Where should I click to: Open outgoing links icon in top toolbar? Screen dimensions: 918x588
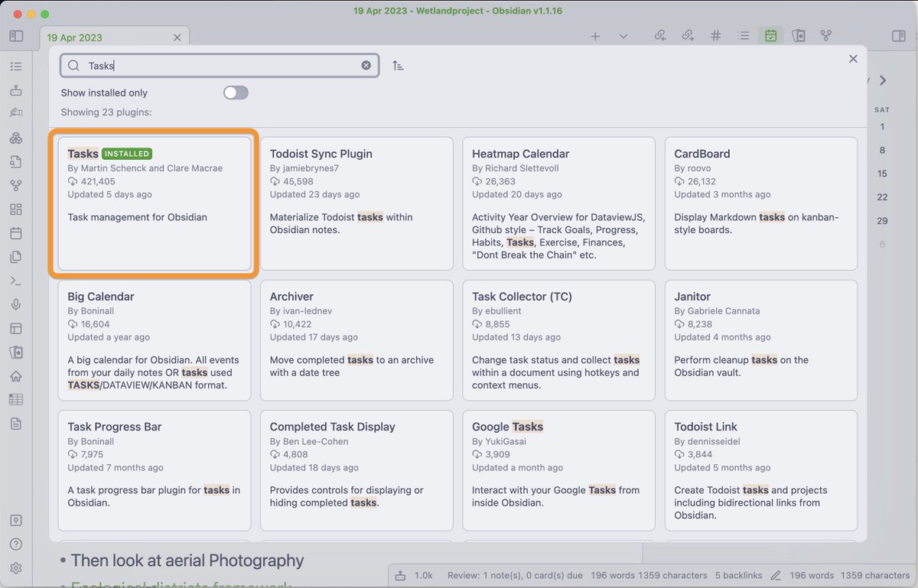688,36
